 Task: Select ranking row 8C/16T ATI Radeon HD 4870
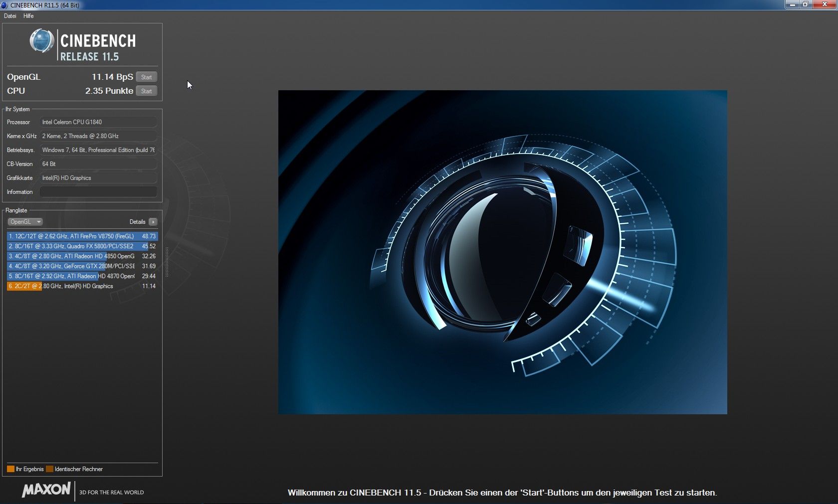(x=82, y=276)
